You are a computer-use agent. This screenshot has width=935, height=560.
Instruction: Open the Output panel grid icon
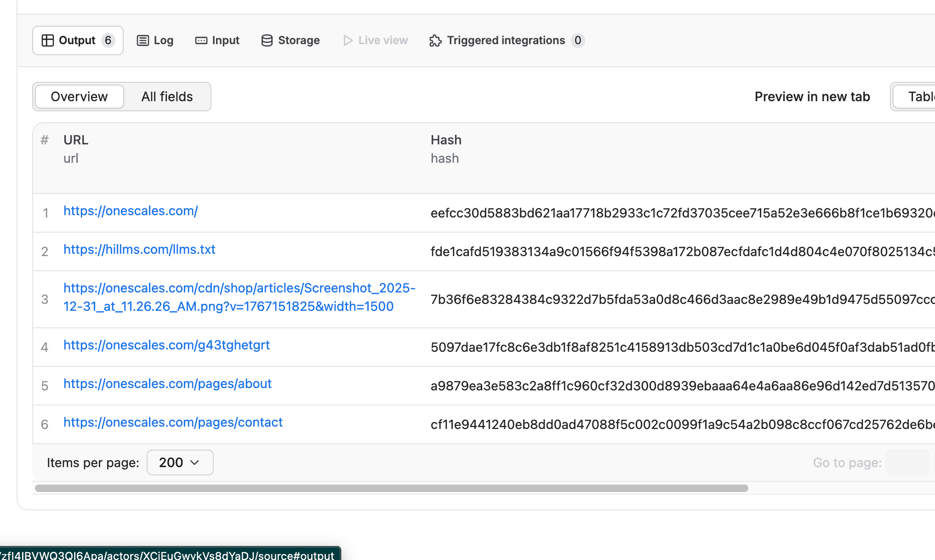click(x=48, y=40)
